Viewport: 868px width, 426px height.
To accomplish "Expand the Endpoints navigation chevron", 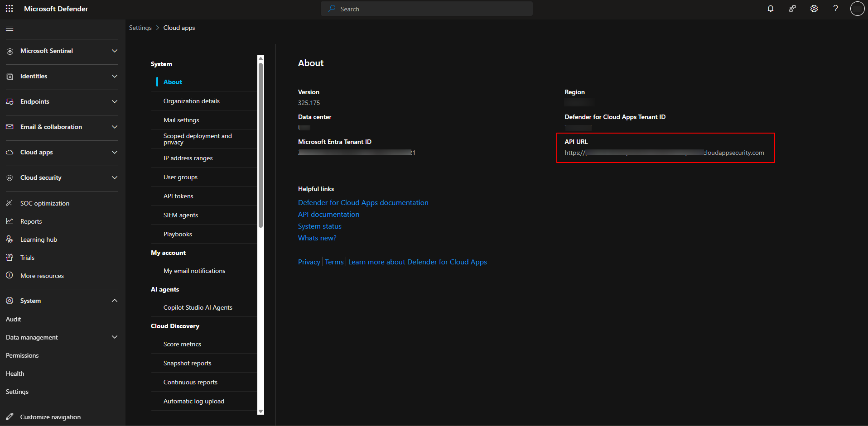I will click(x=115, y=101).
